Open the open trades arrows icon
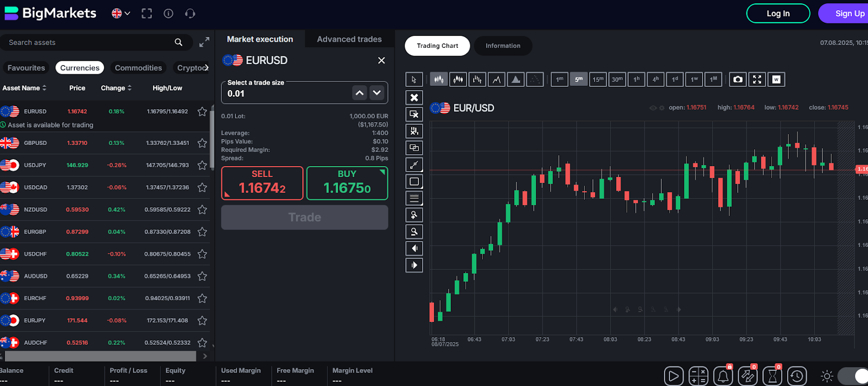The width and height of the screenshot is (868, 386). (x=748, y=376)
